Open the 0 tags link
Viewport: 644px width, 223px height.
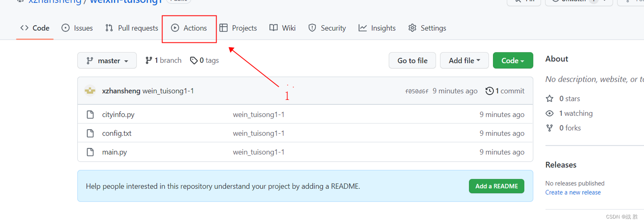(x=204, y=60)
